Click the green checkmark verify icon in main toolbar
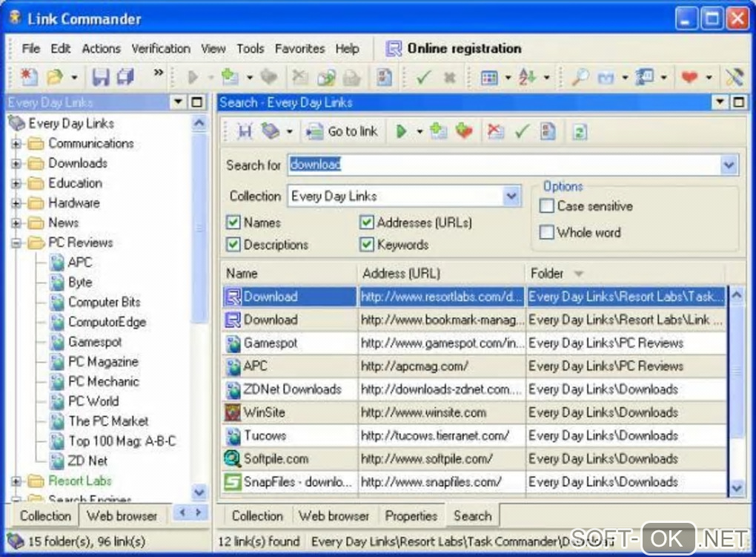Viewport: 756px width, 557px height. [x=422, y=76]
